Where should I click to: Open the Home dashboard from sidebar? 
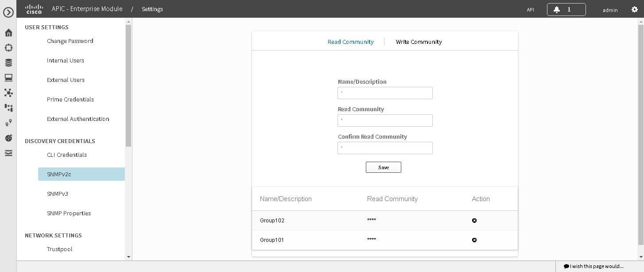pos(8,33)
